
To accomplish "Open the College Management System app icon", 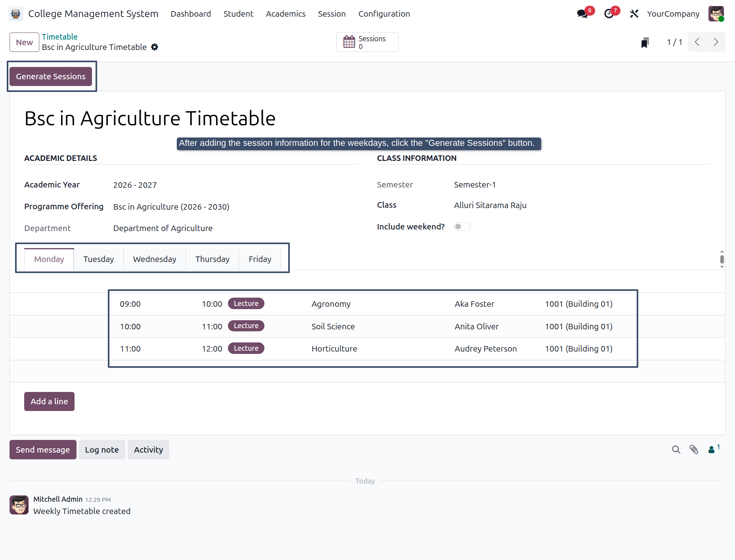I will click(x=15, y=14).
